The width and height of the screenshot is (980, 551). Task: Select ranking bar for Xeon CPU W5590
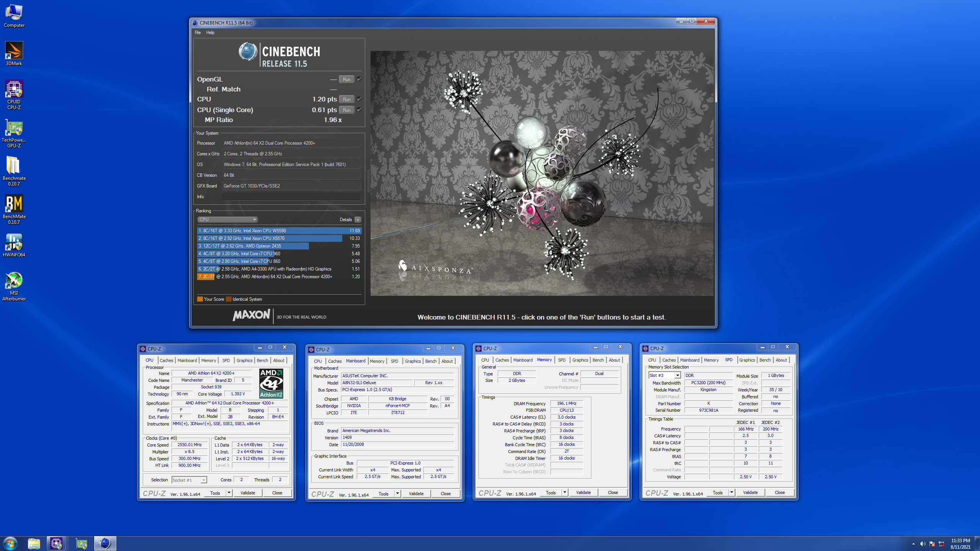click(x=279, y=231)
